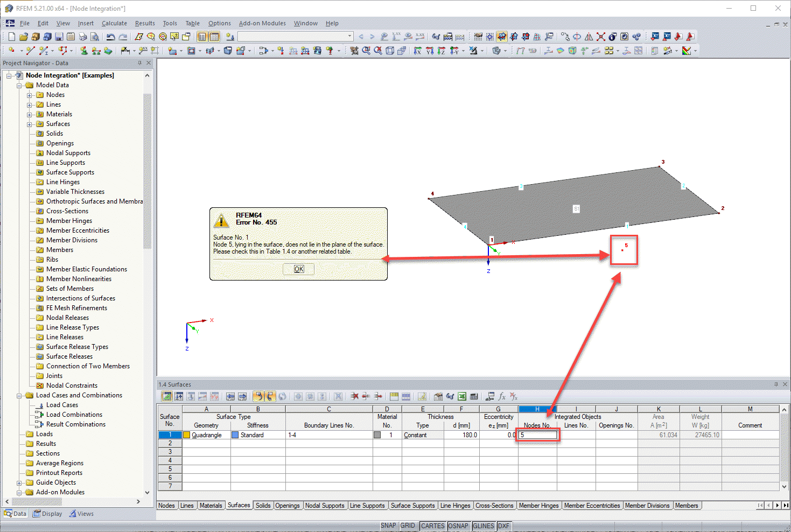The width and height of the screenshot is (791, 532).
Task: Select the New Model icon
Action: click(10, 36)
